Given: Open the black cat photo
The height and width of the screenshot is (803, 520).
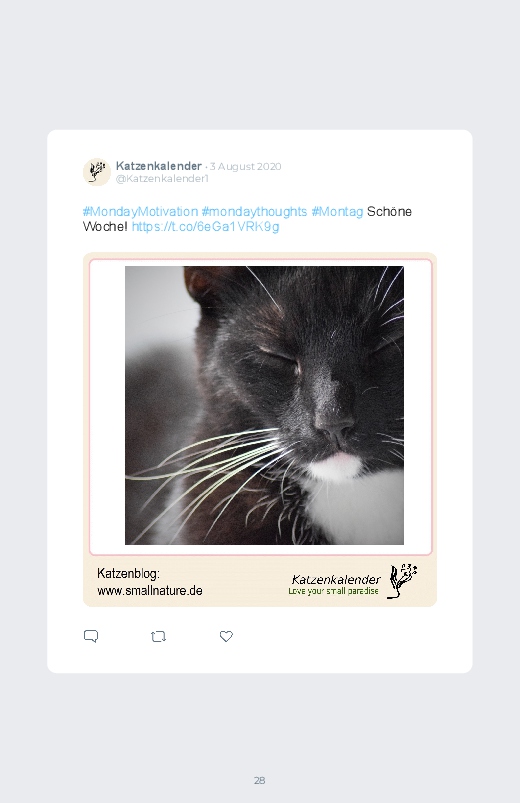Looking at the screenshot, I should click(x=264, y=405).
